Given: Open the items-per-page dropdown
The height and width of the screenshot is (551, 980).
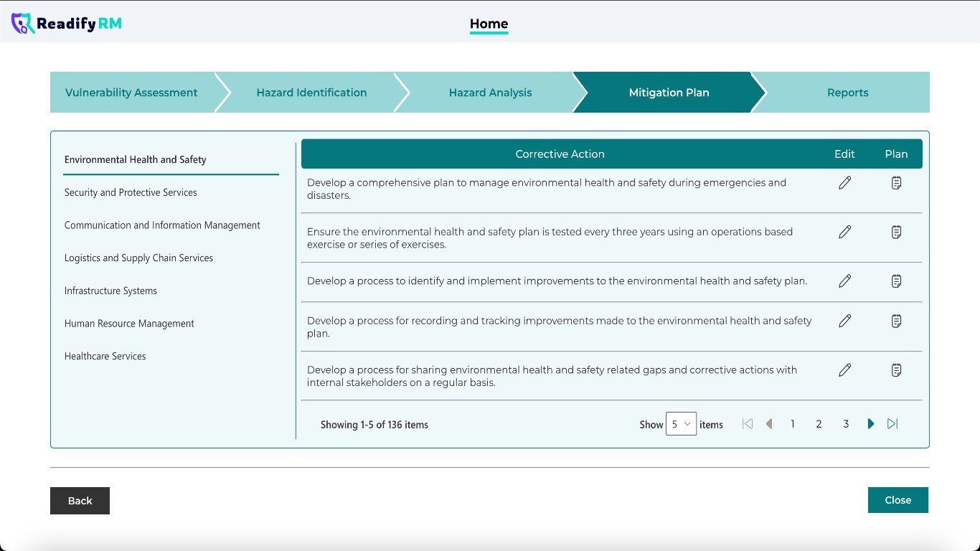Looking at the screenshot, I should (681, 424).
